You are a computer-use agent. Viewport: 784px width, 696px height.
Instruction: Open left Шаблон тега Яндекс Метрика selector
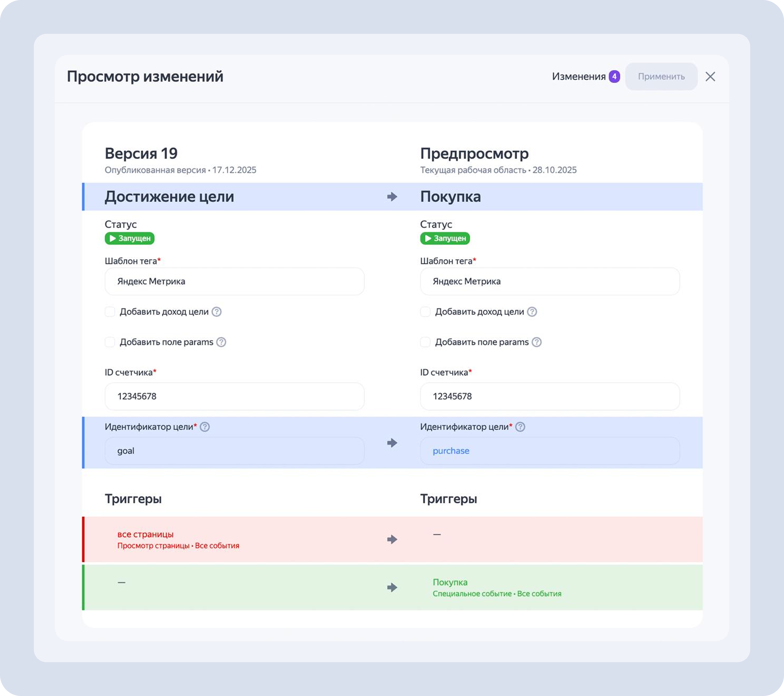point(234,281)
